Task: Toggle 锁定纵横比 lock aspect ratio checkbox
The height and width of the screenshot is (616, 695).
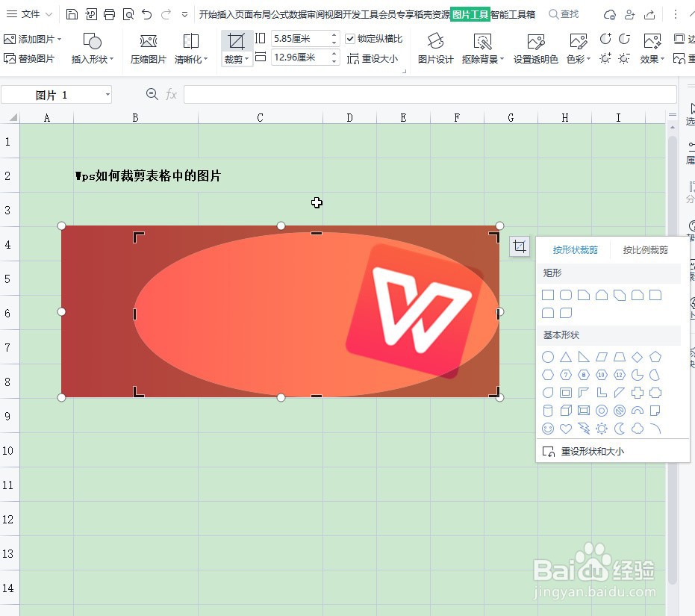Action: click(350, 39)
